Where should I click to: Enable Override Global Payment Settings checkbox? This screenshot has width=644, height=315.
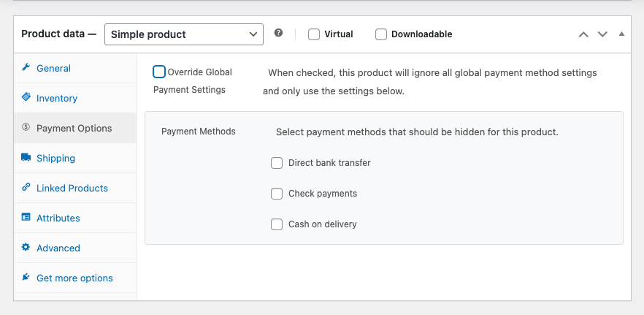click(x=159, y=72)
